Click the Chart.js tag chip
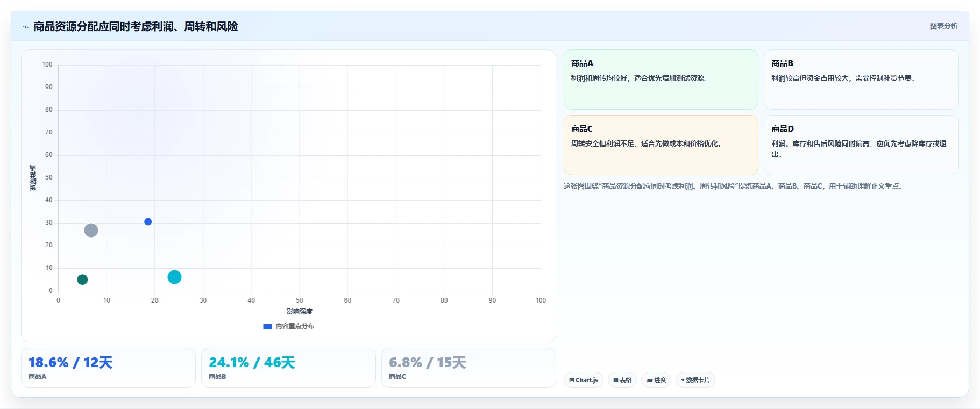 584,380
